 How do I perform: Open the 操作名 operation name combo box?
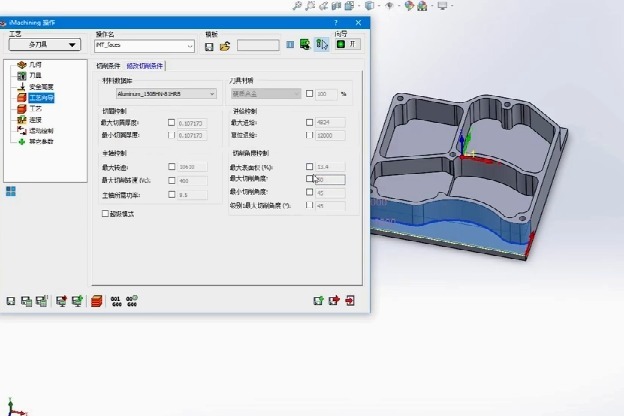[x=144, y=46]
